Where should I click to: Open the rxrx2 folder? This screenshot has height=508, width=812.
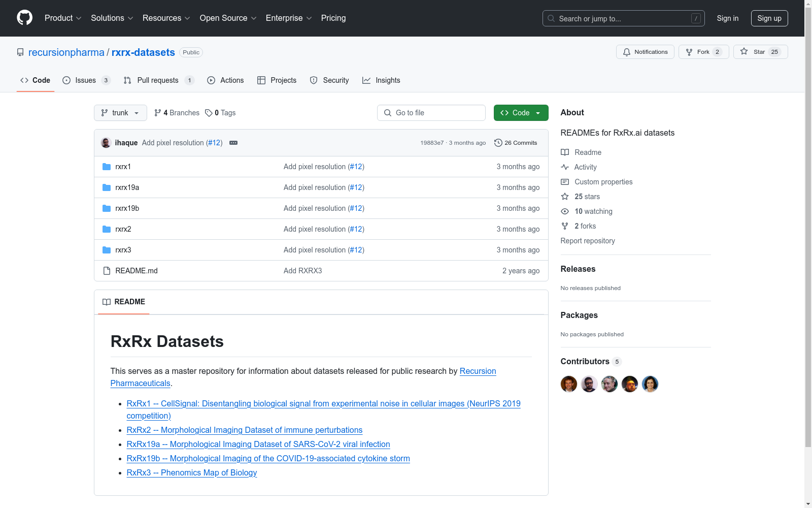tap(123, 229)
